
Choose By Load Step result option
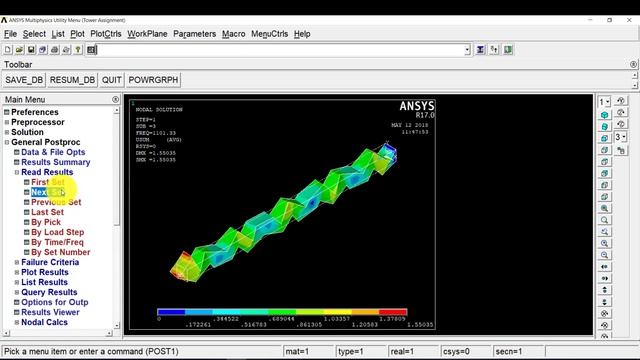pos(58,232)
